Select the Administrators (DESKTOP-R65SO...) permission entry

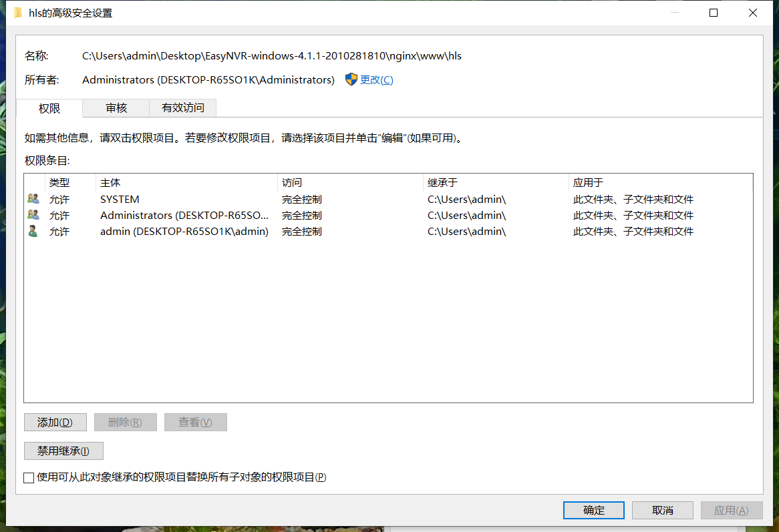(389, 216)
